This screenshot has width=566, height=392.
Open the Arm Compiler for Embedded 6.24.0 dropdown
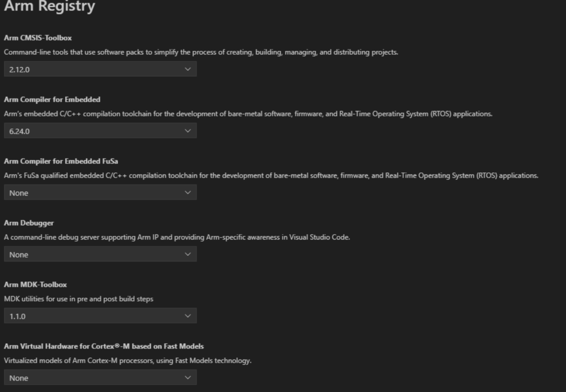[x=100, y=130]
